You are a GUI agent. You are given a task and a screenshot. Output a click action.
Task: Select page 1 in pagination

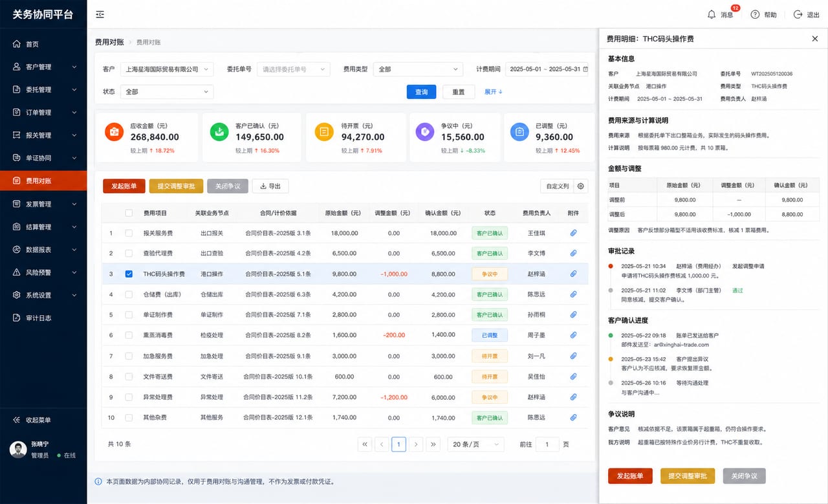click(399, 444)
